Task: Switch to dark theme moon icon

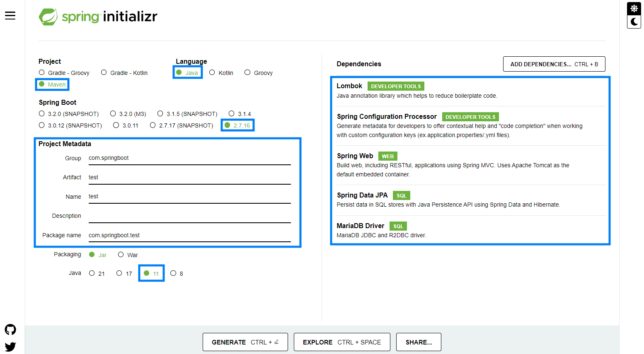Action: [634, 22]
